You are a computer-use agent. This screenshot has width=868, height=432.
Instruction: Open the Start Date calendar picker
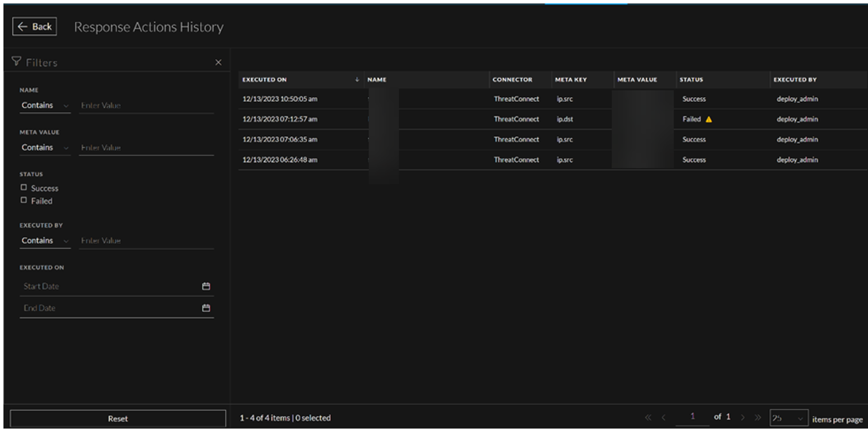click(206, 286)
